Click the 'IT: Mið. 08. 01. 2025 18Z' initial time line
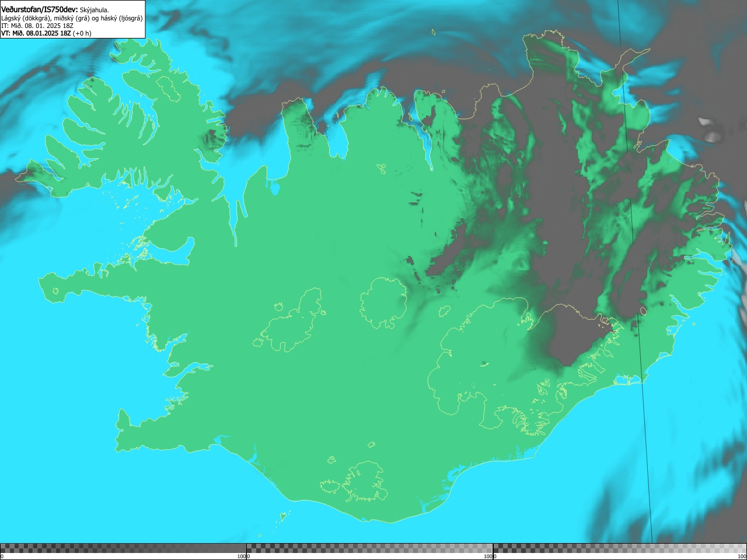The height and width of the screenshot is (560, 747). coord(37,26)
